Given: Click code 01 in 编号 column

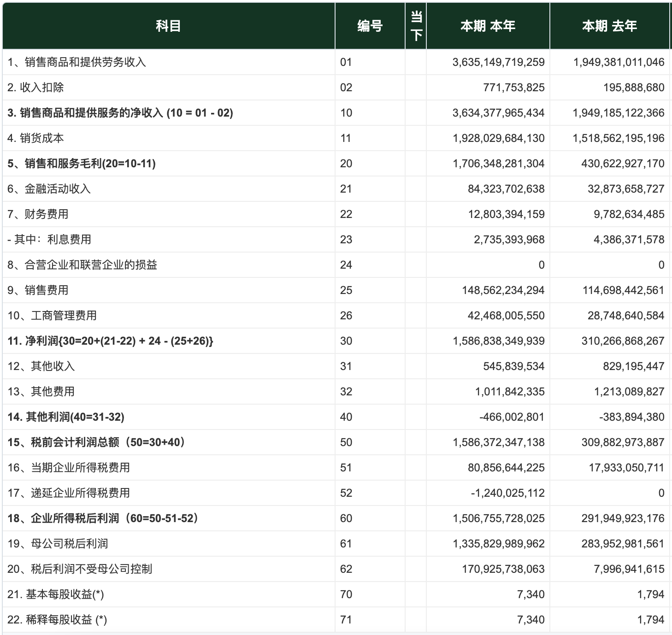Looking at the screenshot, I should pyautogui.click(x=346, y=62).
